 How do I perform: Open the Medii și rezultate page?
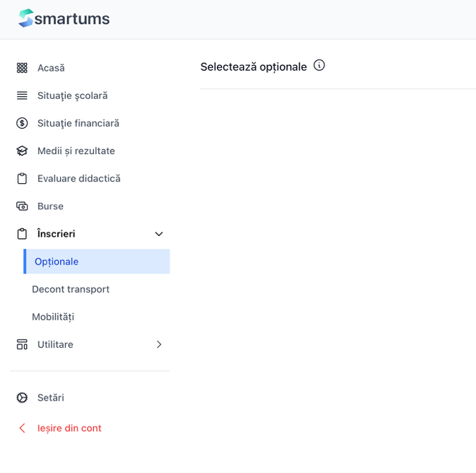click(x=76, y=151)
